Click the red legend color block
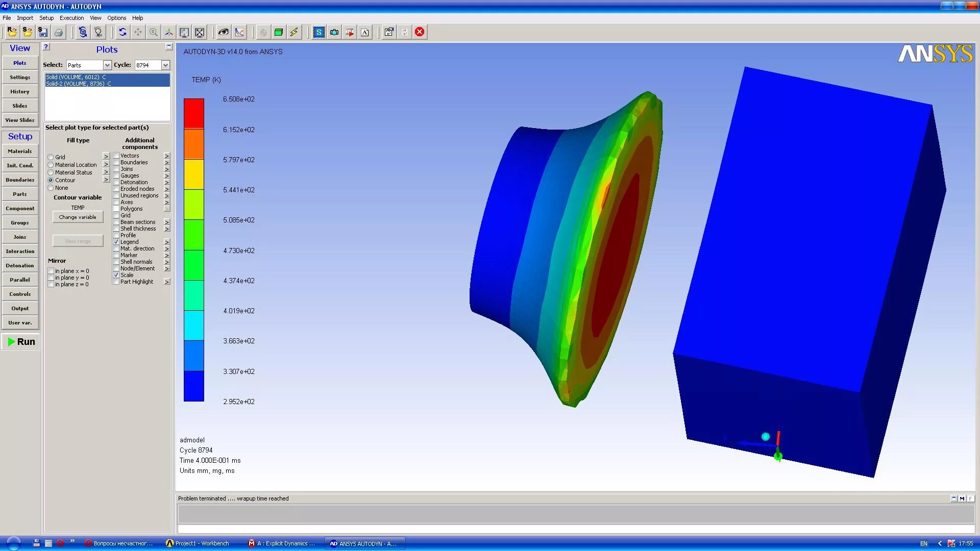Screen dimensions: 980x551 (194, 114)
